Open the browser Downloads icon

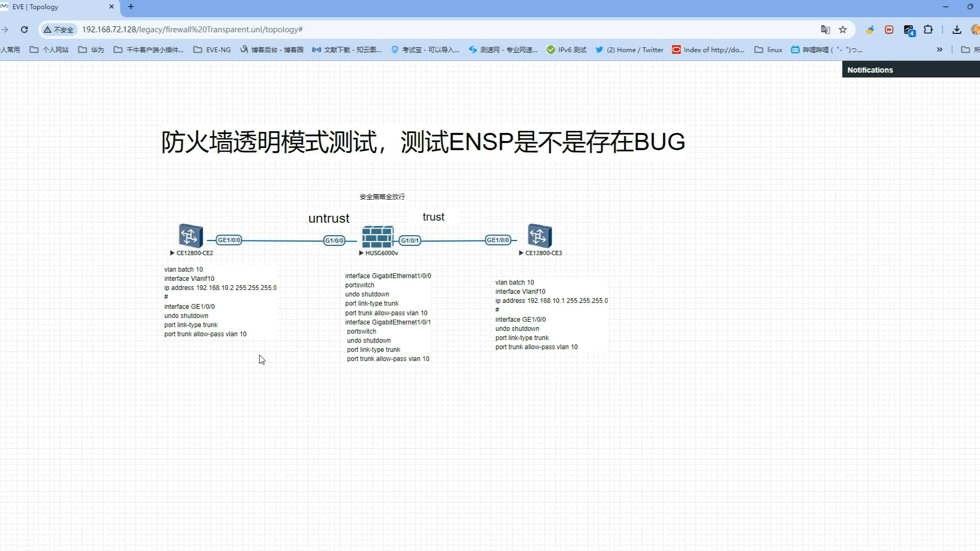point(957,30)
